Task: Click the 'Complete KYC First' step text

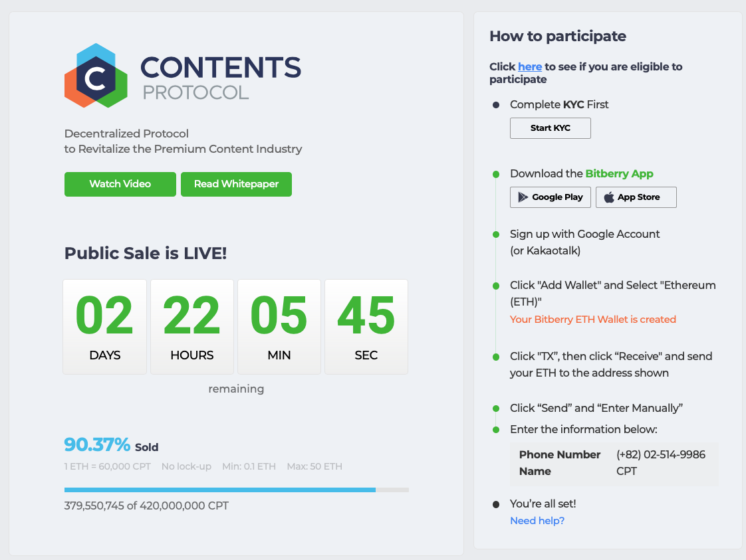Action: (x=559, y=104)
